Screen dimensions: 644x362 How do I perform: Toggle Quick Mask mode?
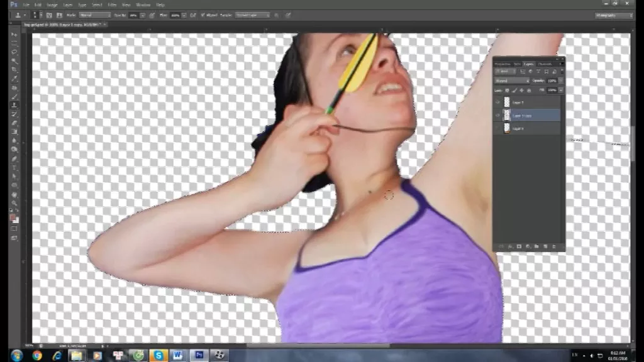pos(14,229)
